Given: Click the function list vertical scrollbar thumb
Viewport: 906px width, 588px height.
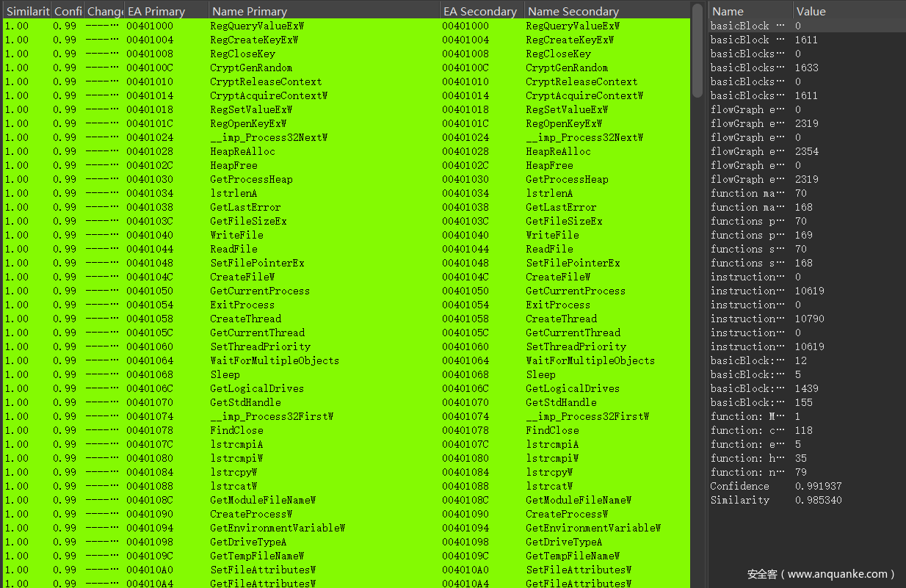Looking at the screenshot, I should click(x=697, y=50).
